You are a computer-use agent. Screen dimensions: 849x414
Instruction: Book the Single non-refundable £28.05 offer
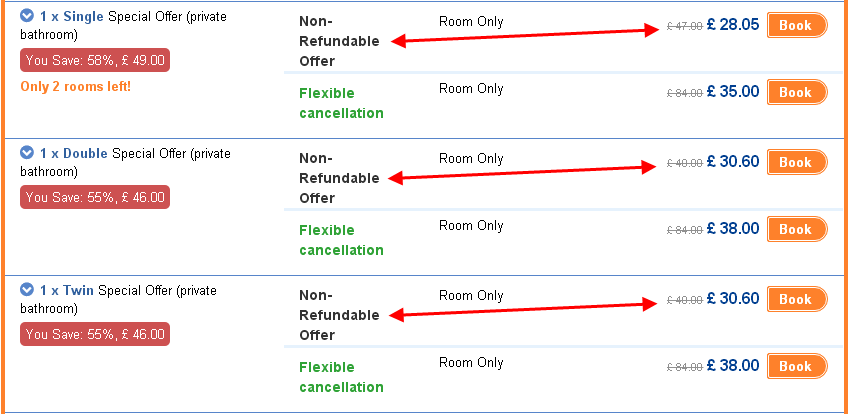coord(797,25)
